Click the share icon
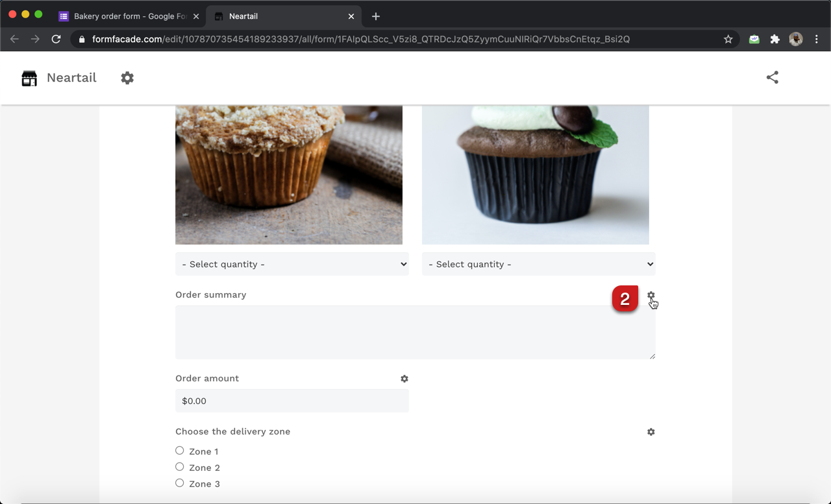This screenshot has height=504, width=831. coord(772,77)
